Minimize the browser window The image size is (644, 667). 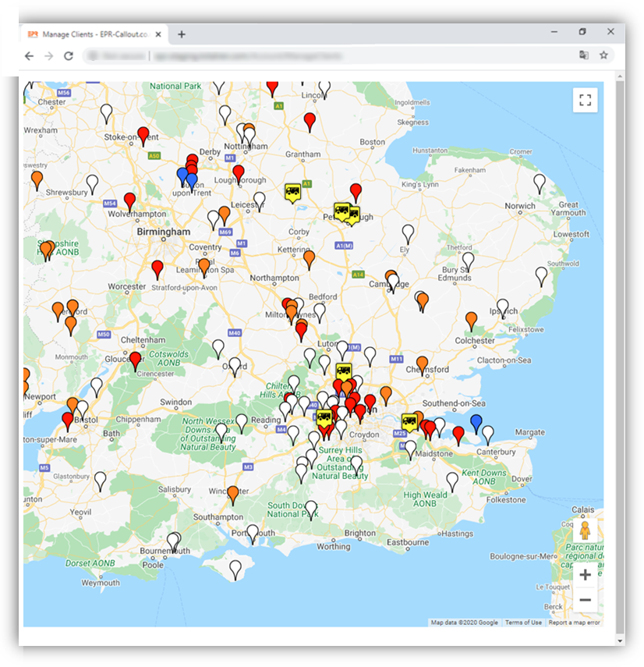[x=554, y=32]
